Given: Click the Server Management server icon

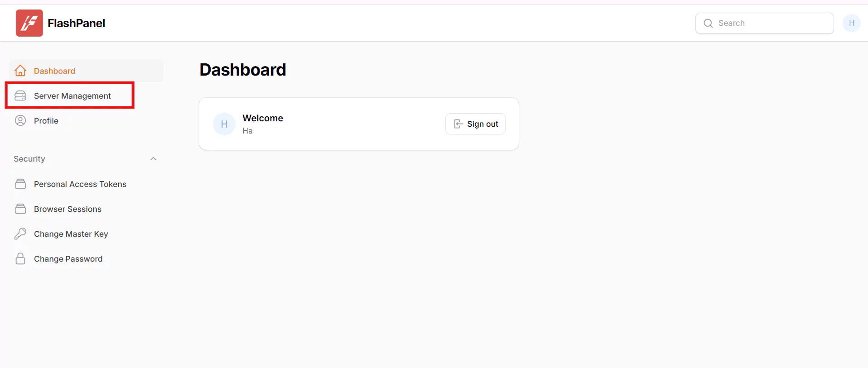Looking at the screenshot, I should click(20, 96).
